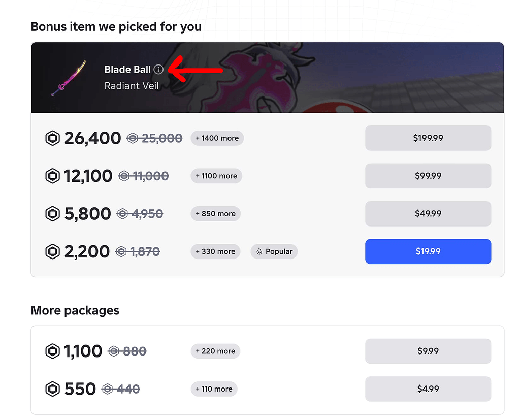Select the highlighted $19.99 purchase button
The image size is (520, 420).
pyautogui.click(x=428, y=251)
